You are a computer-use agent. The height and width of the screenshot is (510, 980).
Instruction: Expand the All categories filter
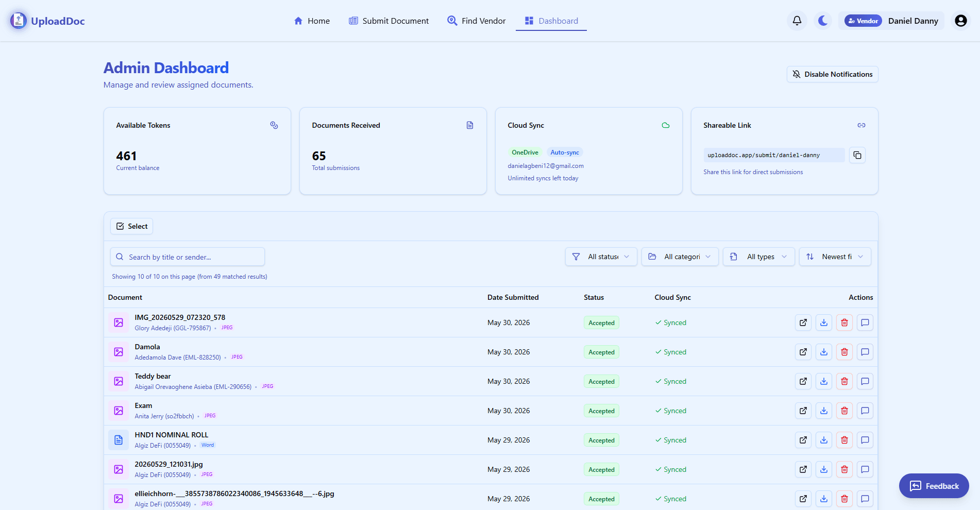pyautogui.click(x=680, y=257)
